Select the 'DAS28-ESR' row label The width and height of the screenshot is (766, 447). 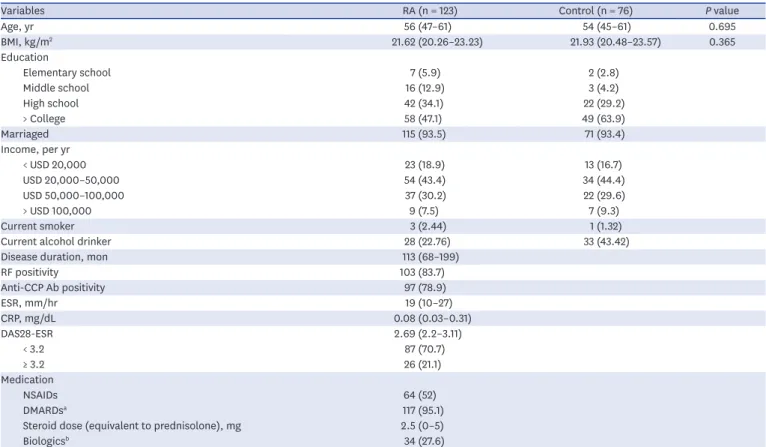(27, 334)
